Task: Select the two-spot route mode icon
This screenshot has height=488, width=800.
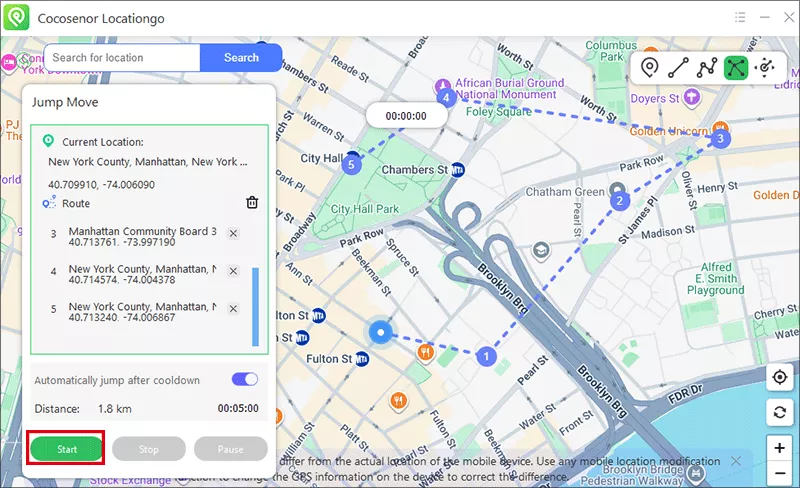Action: click(679, 68)
